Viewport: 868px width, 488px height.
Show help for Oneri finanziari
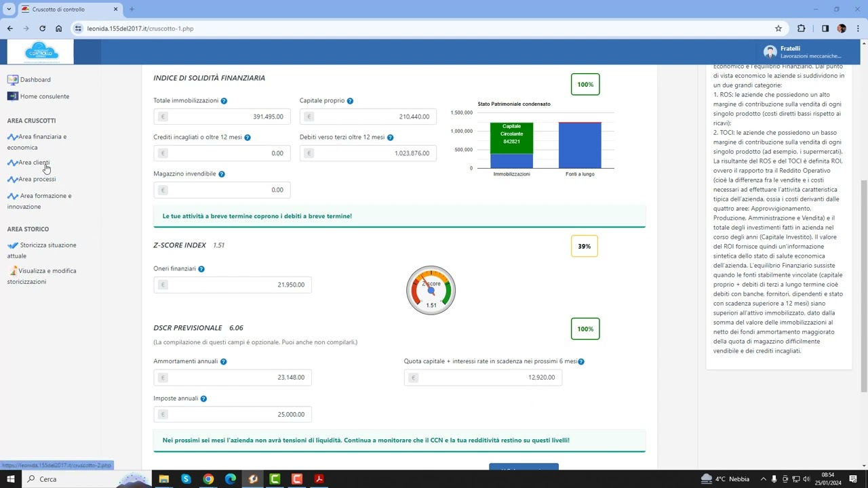tap(201, 269)
